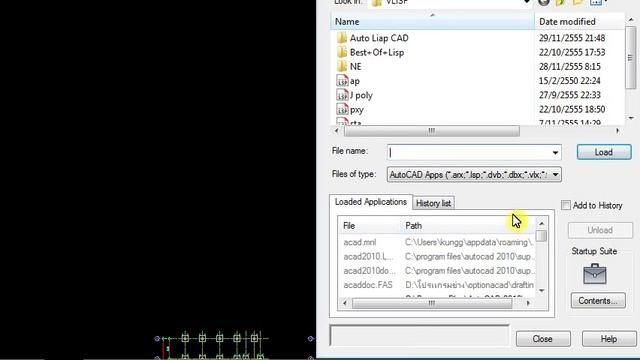Focus the File name input field

469,153
